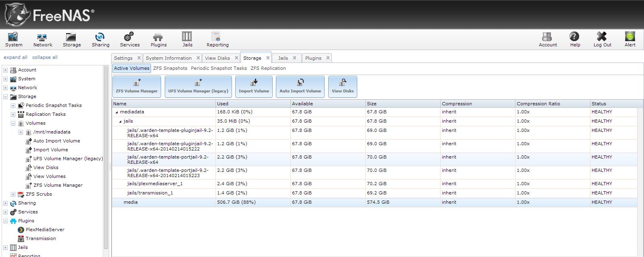Open the Network toolbar icon

tap(43, 40)
